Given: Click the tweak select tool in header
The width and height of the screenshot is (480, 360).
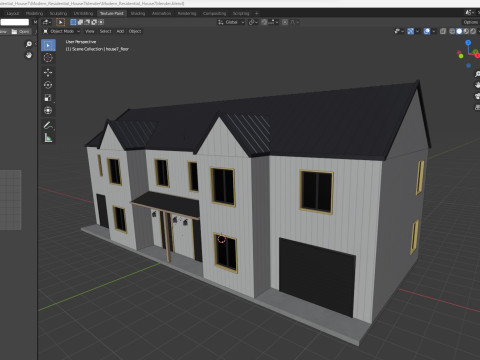Looking at the screenshot, I should [x=60, y=22].
